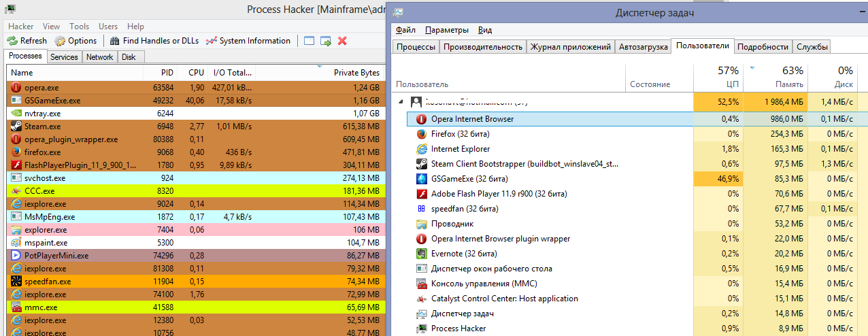Sort by I/O Total column header

point(231,73)
